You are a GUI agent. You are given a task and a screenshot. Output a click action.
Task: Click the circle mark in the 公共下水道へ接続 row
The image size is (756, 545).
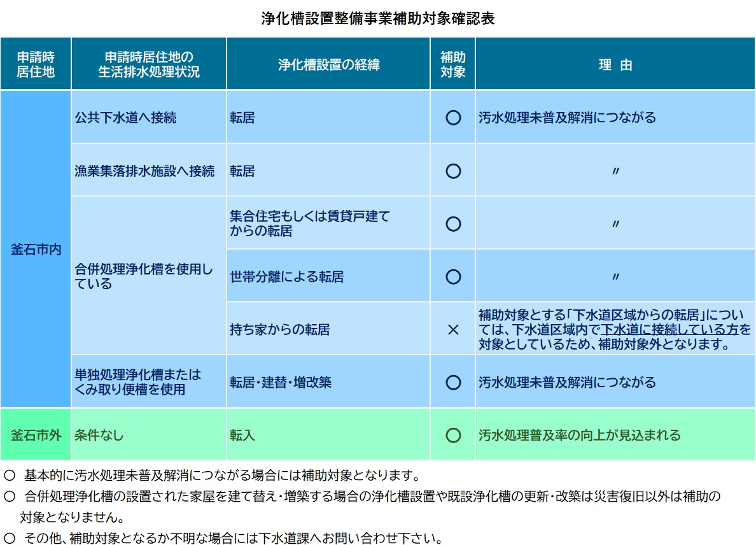pyautogui.click(x=453, y=118)
